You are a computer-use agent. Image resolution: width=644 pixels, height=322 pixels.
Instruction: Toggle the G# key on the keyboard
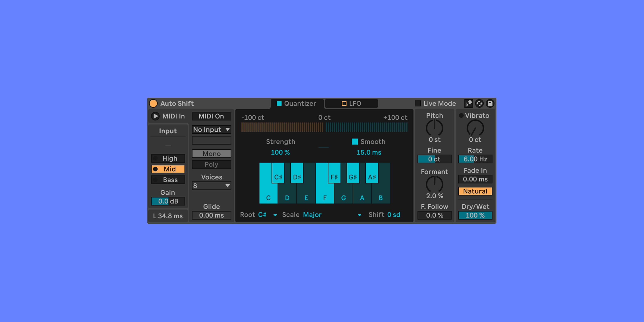(x=353, y=173)
